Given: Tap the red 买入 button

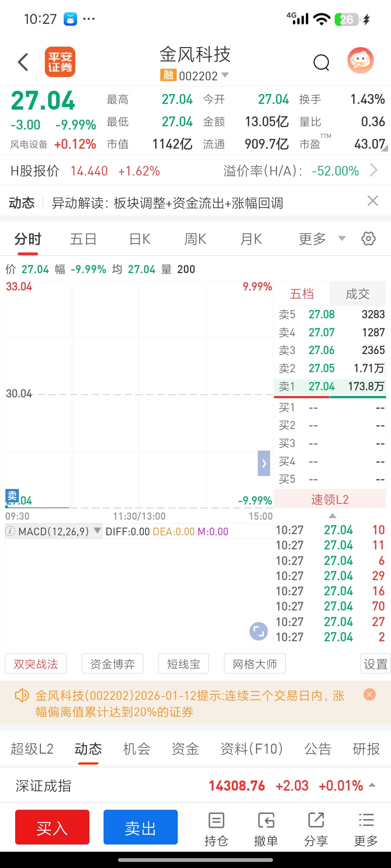Looking at the screenshot, I should [52, 827].
